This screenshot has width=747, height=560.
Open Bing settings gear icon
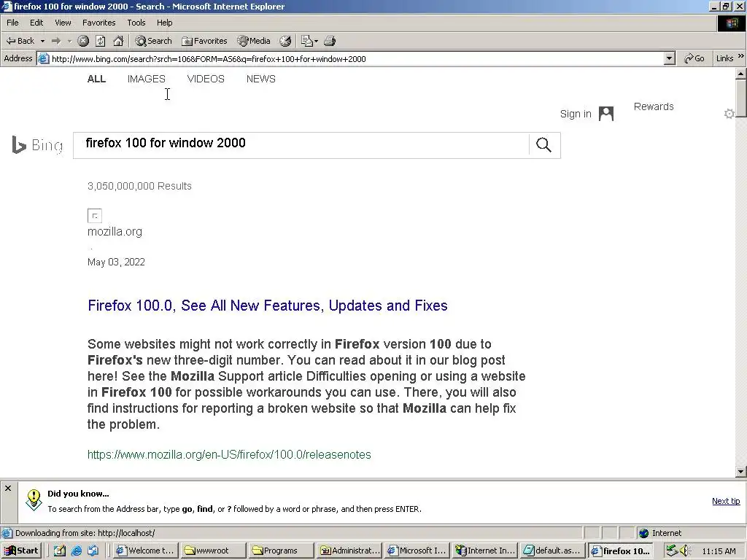coord(729,114)
